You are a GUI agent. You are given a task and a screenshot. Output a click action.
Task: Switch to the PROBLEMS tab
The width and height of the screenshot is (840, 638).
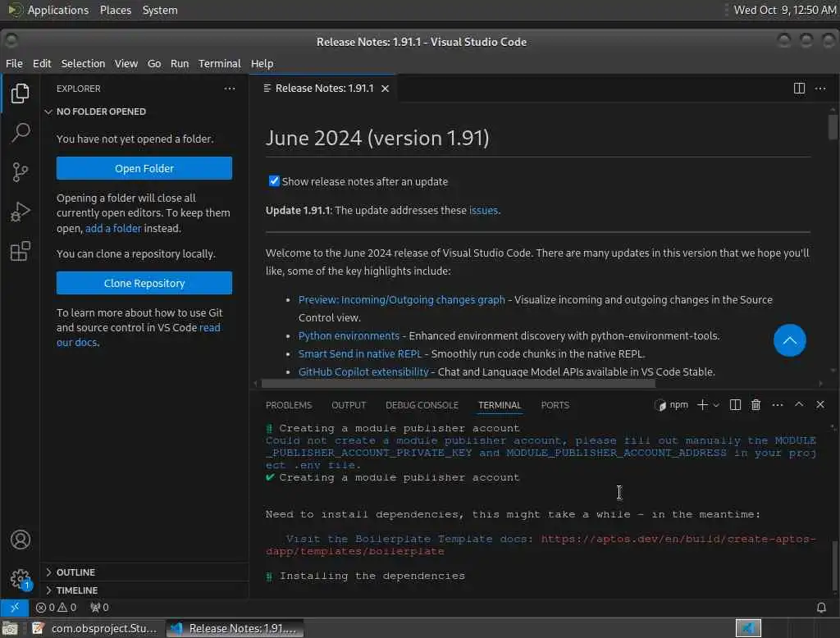pyautogui.click(x=288, y=405)
